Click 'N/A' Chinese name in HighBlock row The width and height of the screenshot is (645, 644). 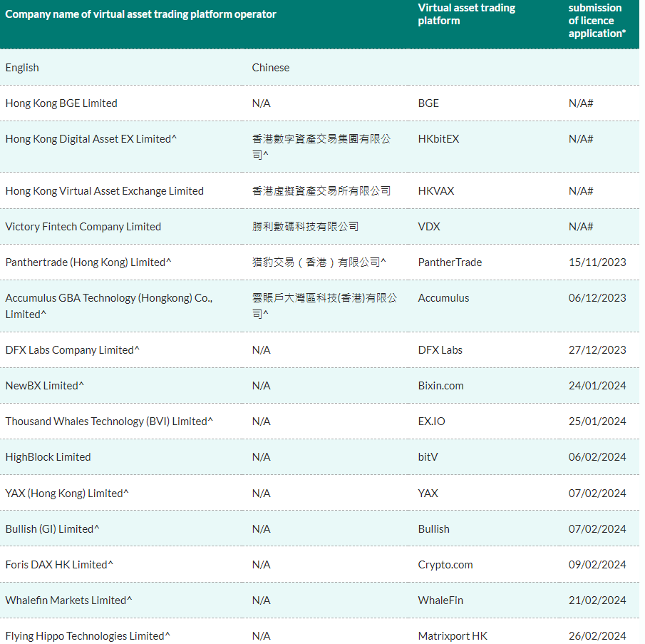tap(262, 457)
